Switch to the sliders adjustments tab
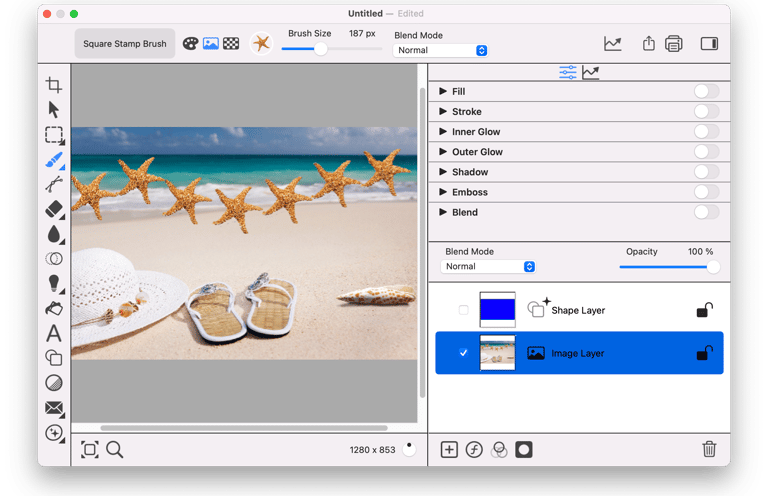768x496 pixels. tap(568, 72)
